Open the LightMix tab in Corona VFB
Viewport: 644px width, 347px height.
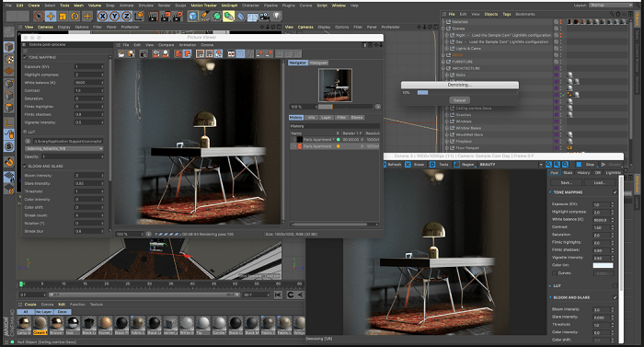[614, 173]
